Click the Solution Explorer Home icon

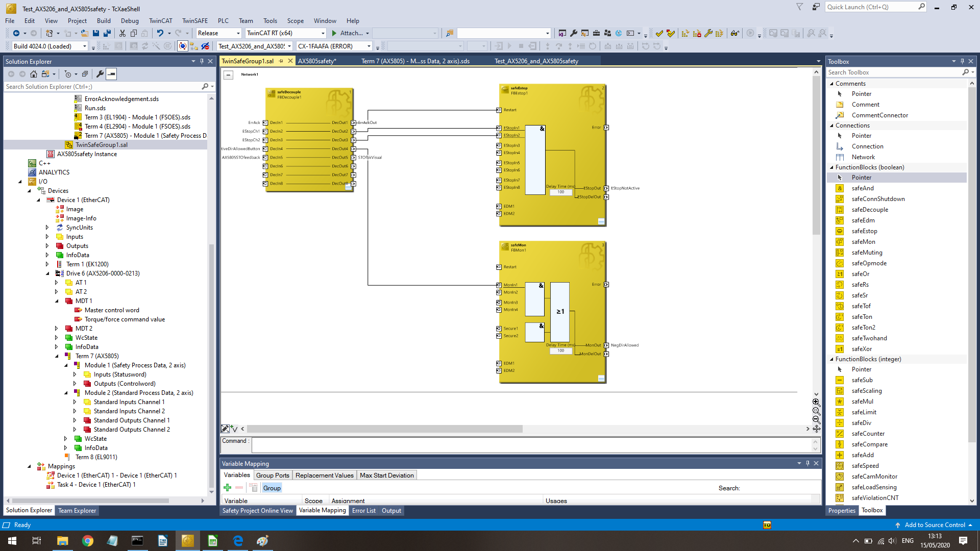34,74
